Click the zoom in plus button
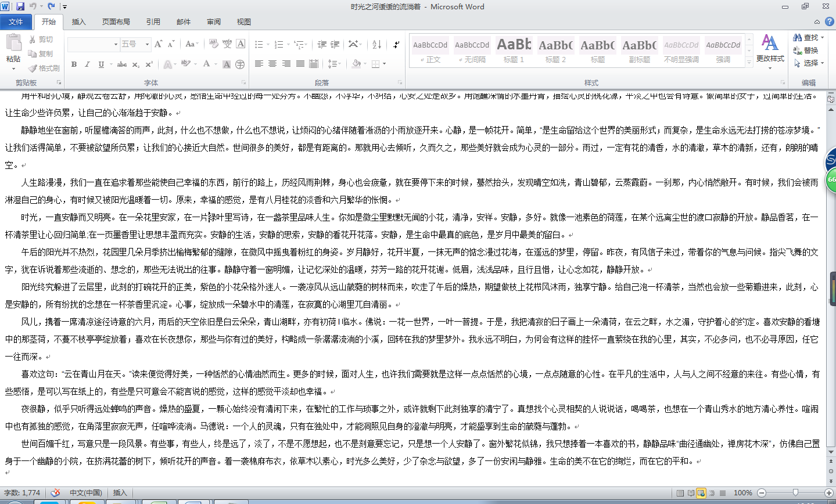Screen dimensions: 836x504 (x=829, y=493)
